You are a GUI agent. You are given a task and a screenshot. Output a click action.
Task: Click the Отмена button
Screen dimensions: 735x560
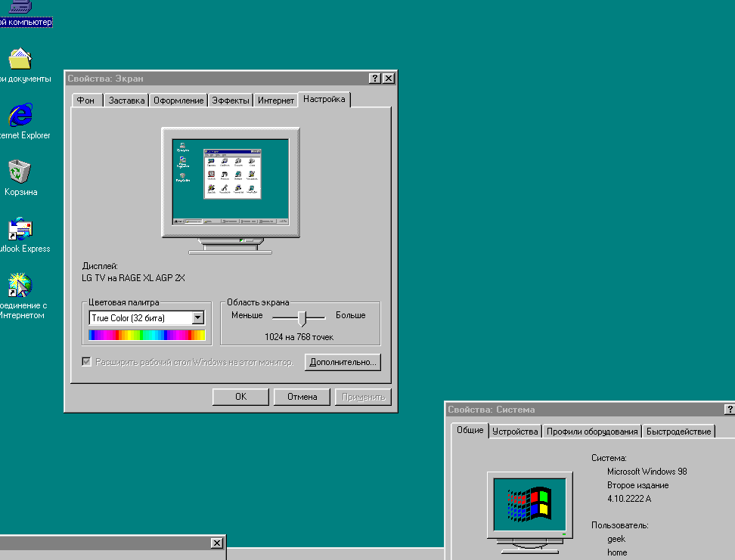tap(302, 397)
